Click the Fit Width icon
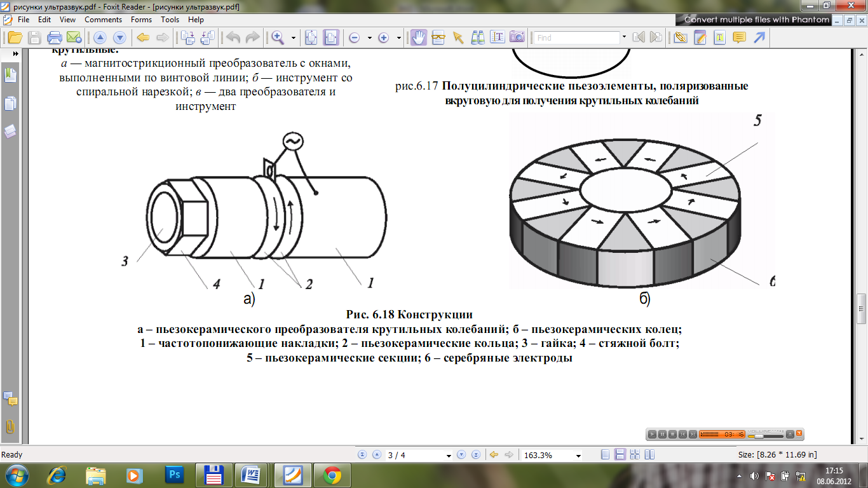This screenshot has width=868, height=488. pyautogui.click(x=331, y=37)
